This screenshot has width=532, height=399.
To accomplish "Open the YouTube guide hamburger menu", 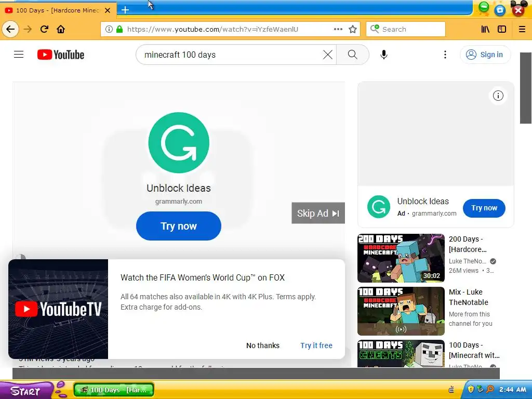I will tap(19, 55).
